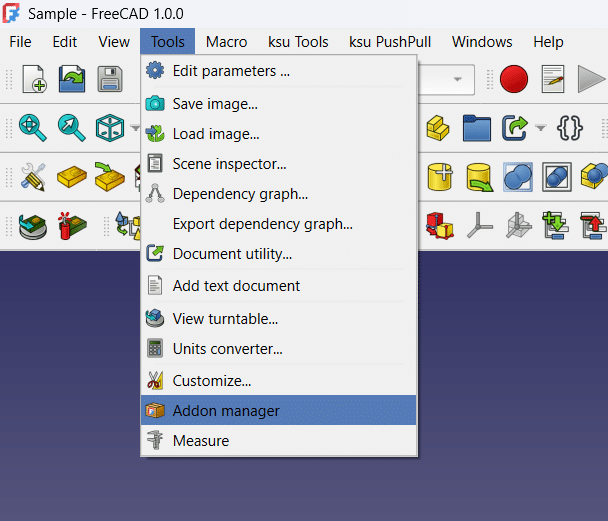Click the red dynamite explode icon
The width and height of the screenshot is (608, 521).
[72, 226]
